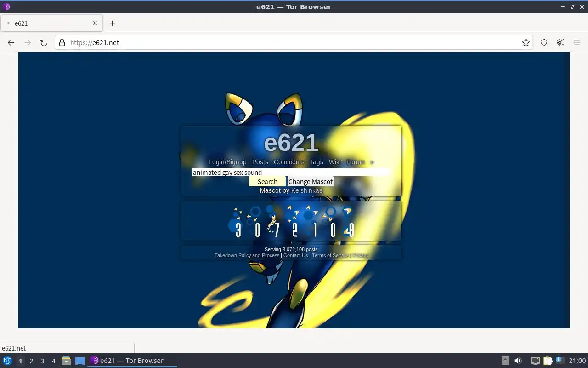
Task: Maximize the Tor Browser window
Action: [572, 7]
